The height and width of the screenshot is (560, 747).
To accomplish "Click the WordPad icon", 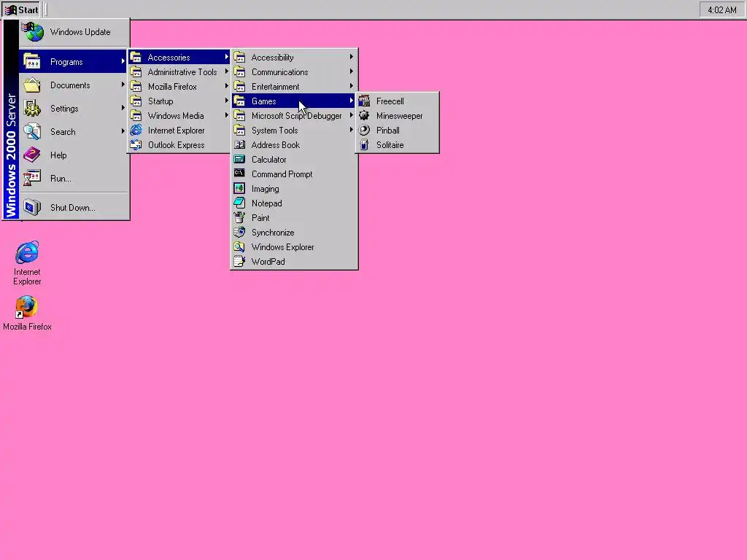I will pyautogui.click(x=239, y=262).
